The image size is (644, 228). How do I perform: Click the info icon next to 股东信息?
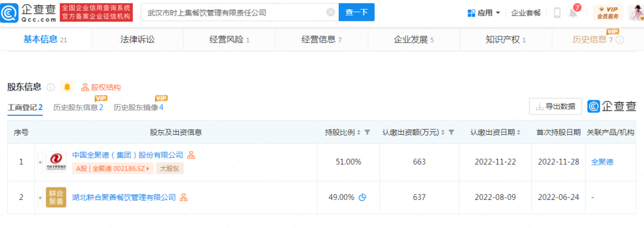(51, 87)
